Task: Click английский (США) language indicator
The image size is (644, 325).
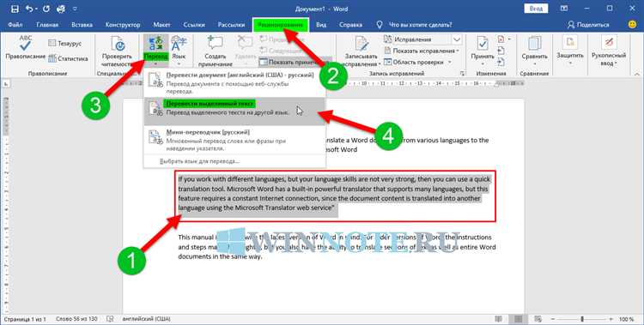Action: tap(146, 319)
